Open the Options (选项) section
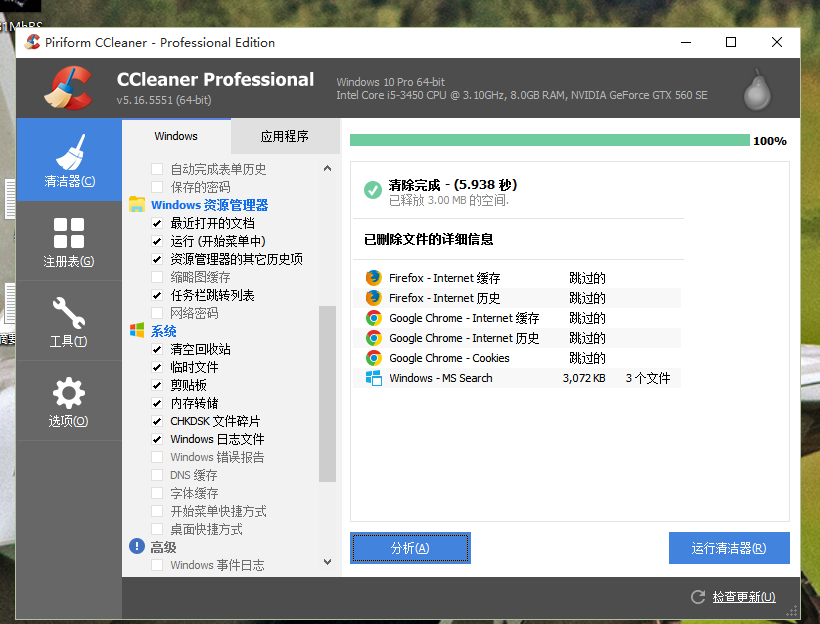 [69, 401]
